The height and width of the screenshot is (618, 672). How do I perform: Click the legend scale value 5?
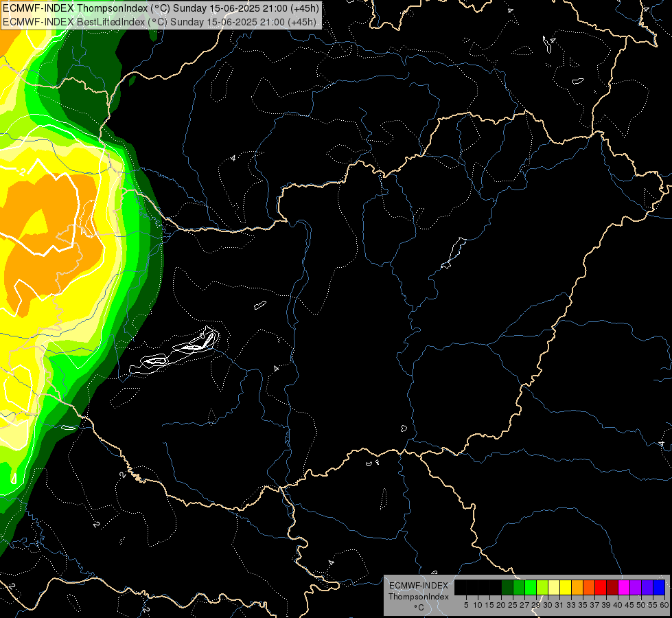[466, 605]
